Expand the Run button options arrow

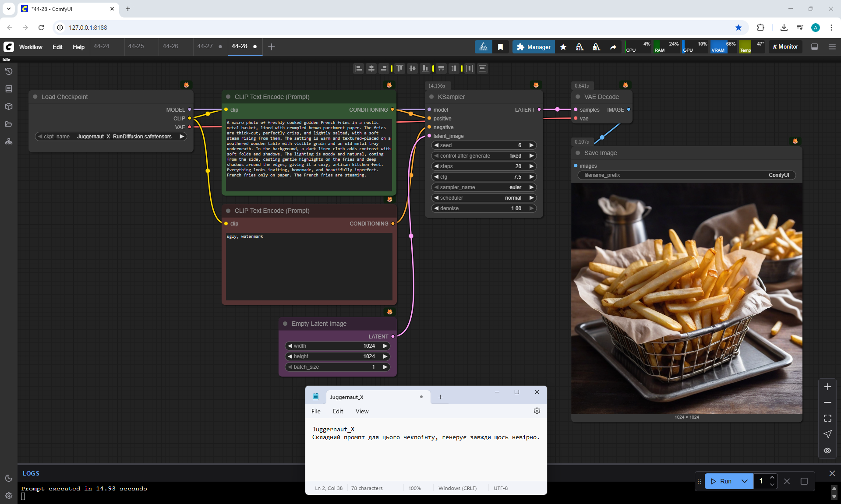[744, 481]
